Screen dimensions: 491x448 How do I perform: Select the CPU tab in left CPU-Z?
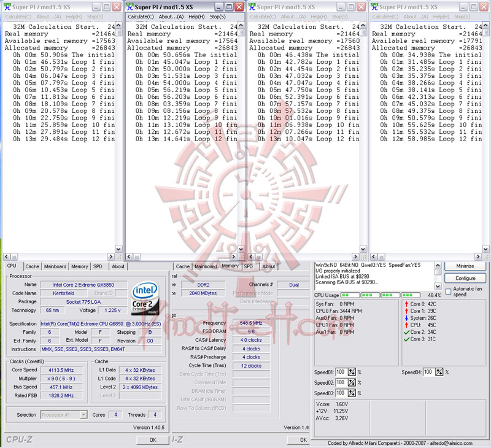click(12, 266)
